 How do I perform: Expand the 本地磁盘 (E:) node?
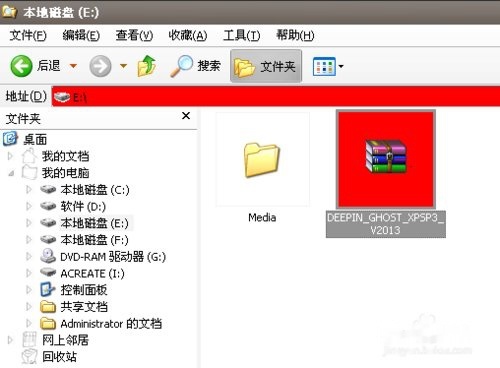[x=29, y=223]
